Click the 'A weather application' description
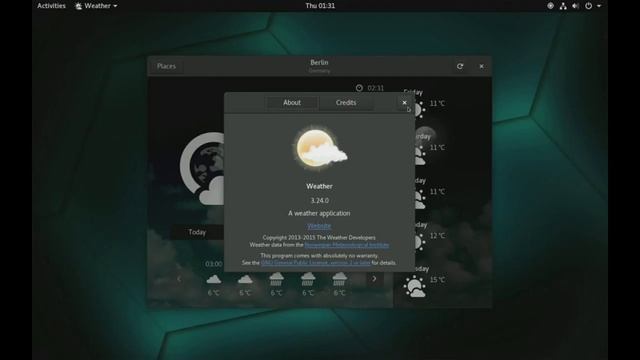Screen dimensions: 640x360 (x=319, y=213)
